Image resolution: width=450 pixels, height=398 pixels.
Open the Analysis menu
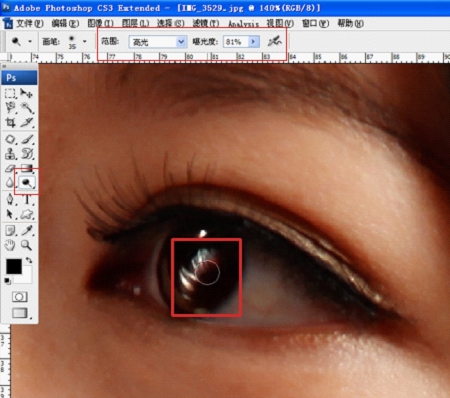coord(243,24)
